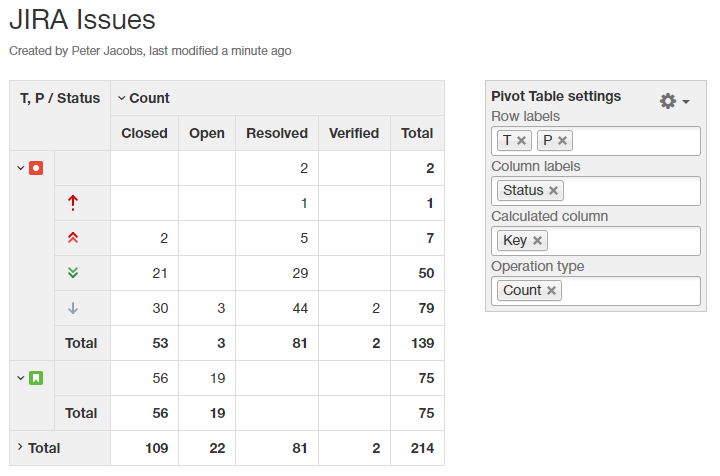Click the red double up-chevron priority icon
720x476 pixels.
pyautogui.click(x=73, y=238)
